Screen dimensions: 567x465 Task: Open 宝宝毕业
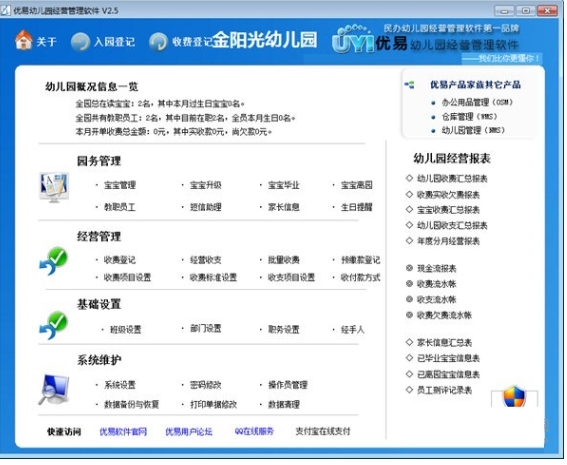point(284,185)
